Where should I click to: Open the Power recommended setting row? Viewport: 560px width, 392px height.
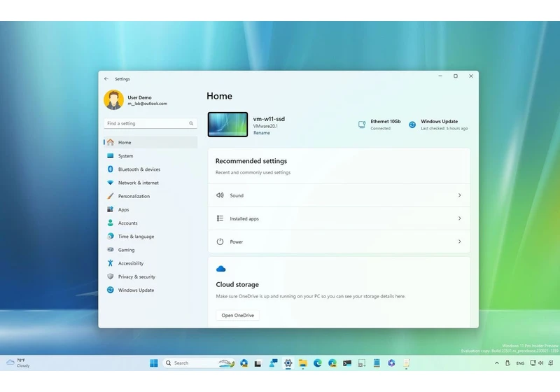tap(339, 241)
